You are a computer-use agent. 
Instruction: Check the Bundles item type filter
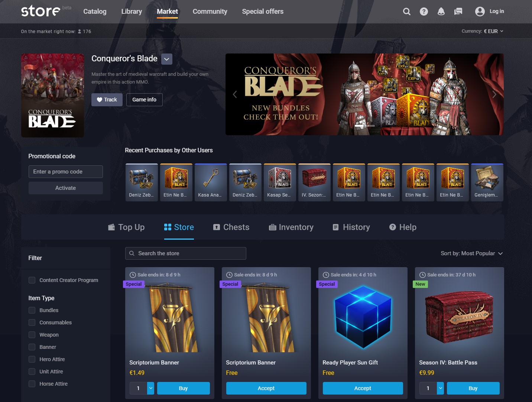(x=32, y=310)
